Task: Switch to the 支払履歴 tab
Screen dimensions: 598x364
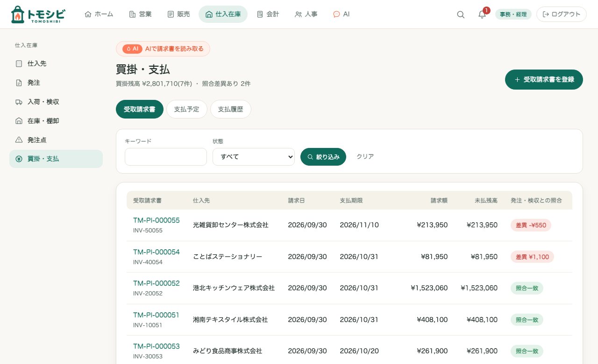Action: pyautogui.click(x=231, y=109)
